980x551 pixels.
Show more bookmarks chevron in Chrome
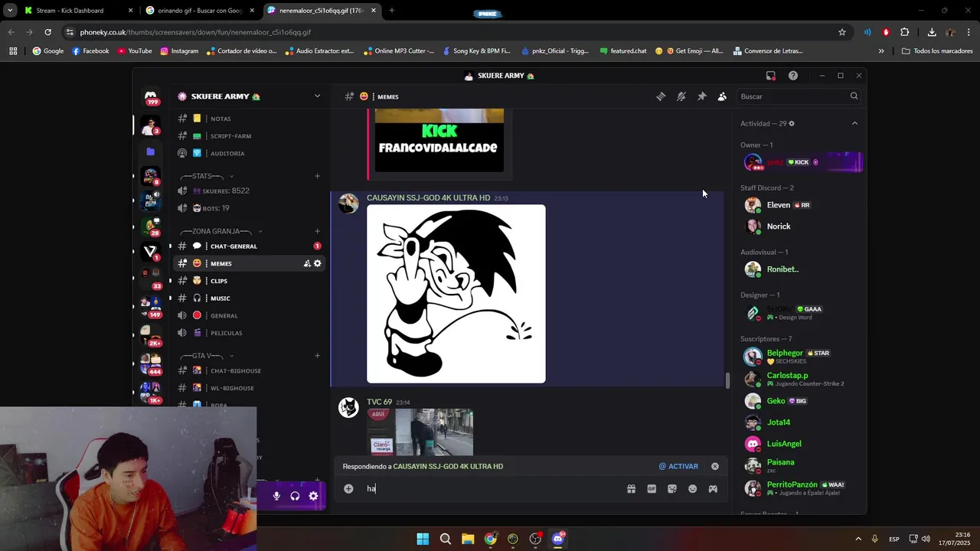coord(881,51)
